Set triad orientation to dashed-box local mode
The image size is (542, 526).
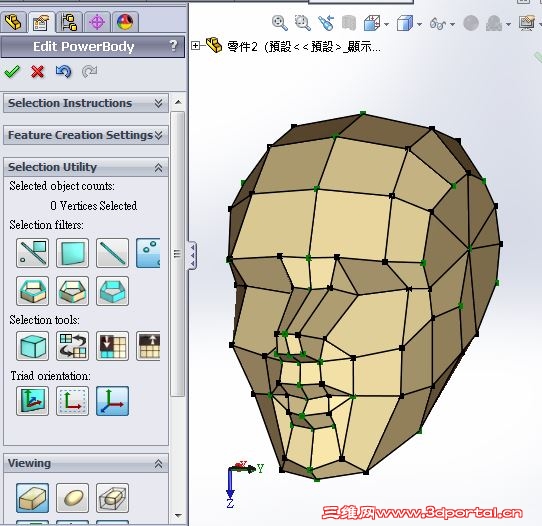[x=73, y=401]
